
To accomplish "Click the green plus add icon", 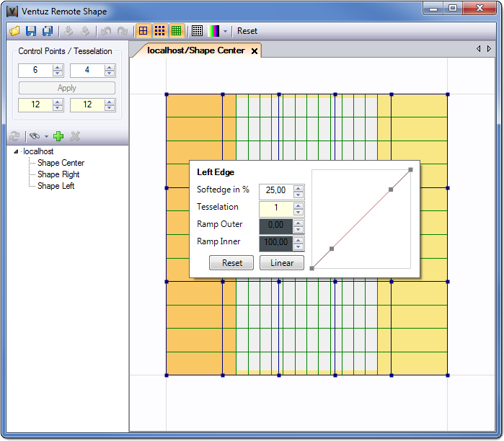I will 59,136.
